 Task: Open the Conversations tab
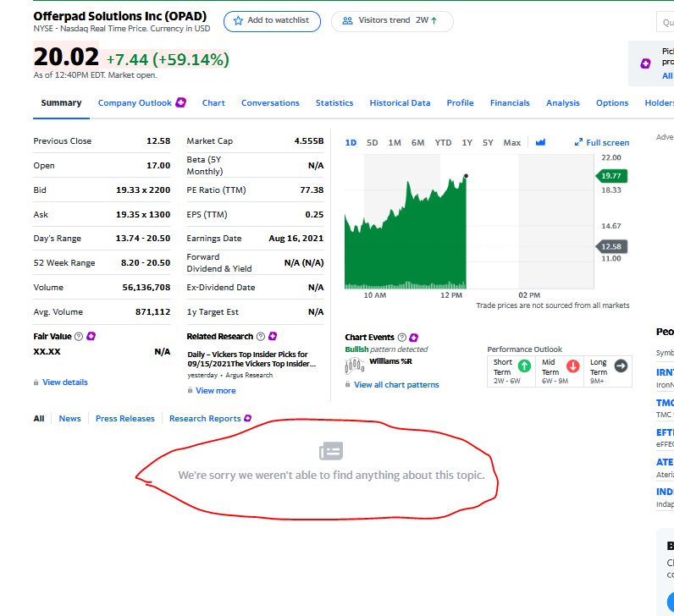click(270, 102)
